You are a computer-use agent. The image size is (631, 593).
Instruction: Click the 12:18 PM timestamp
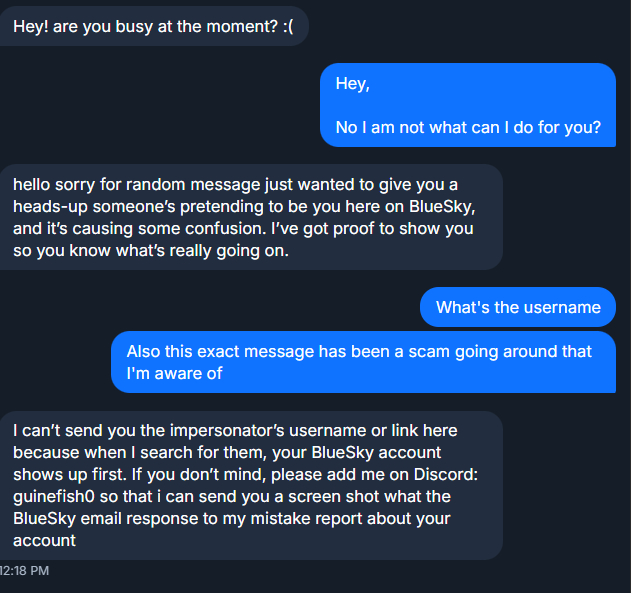24,571
